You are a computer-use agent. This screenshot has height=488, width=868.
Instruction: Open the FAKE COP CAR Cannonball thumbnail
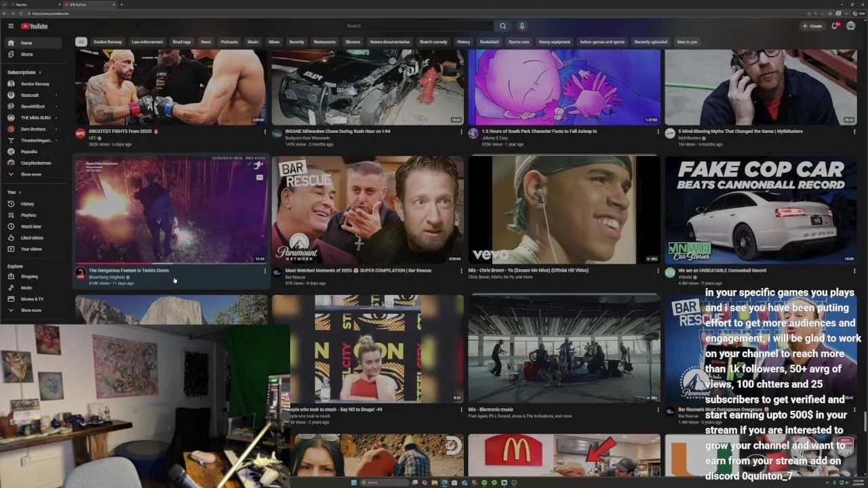[x=761, y=210]
